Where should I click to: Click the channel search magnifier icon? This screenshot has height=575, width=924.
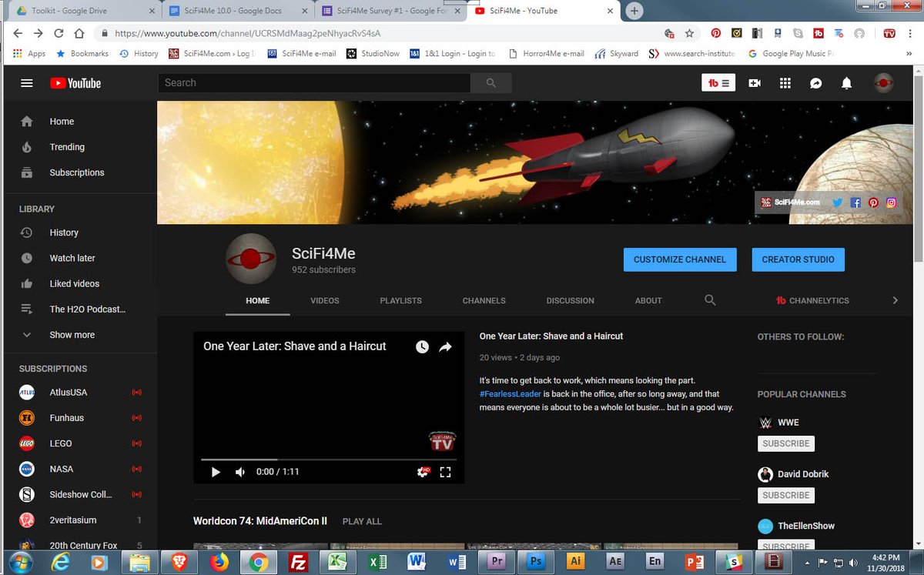click(710, 300)
